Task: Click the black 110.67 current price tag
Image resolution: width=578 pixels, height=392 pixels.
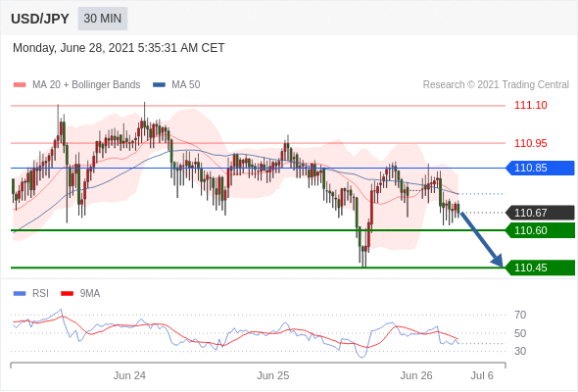Action: (x=541, y=213)
